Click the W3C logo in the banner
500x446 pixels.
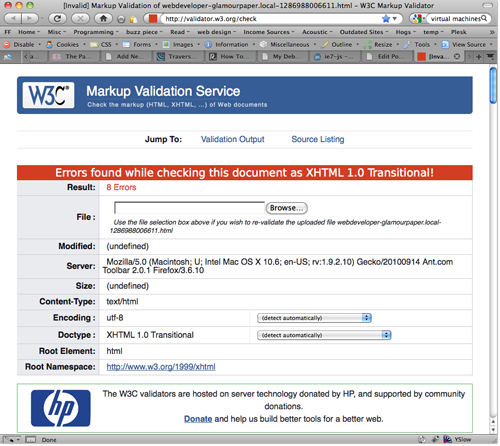tap(48, 95)
